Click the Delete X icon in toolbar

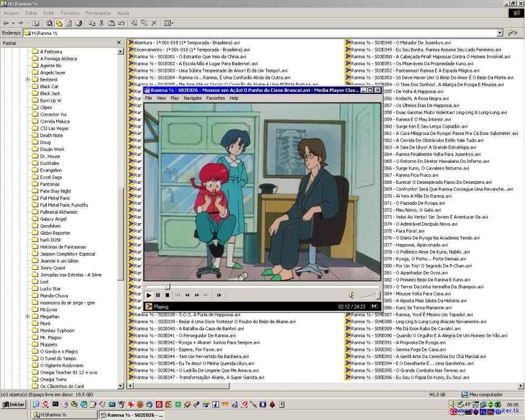[154, 23]
